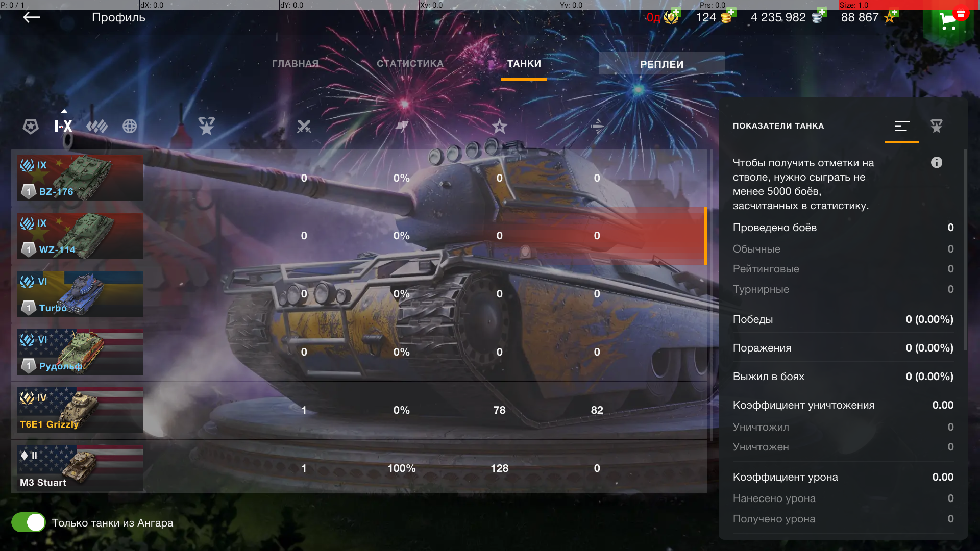Screen dimensions: 980x551
Task: Click the Коэффициент урона stat row
Action: click(x=843, y=477)
